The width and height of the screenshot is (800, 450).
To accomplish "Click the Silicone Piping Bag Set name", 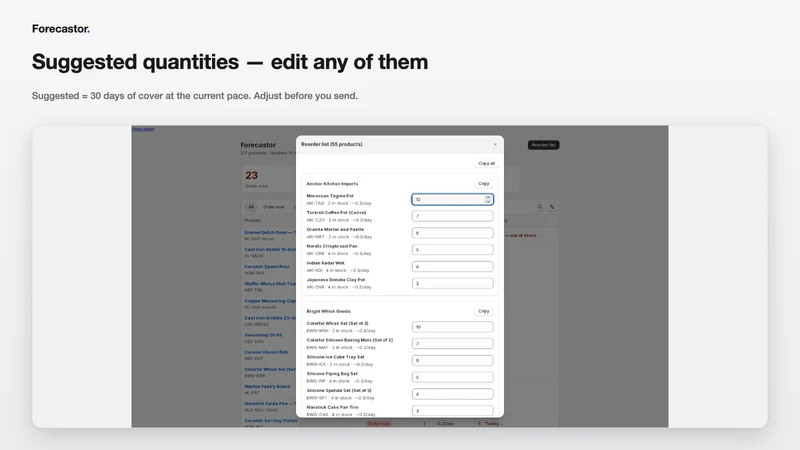I will (x=332, y=374).
